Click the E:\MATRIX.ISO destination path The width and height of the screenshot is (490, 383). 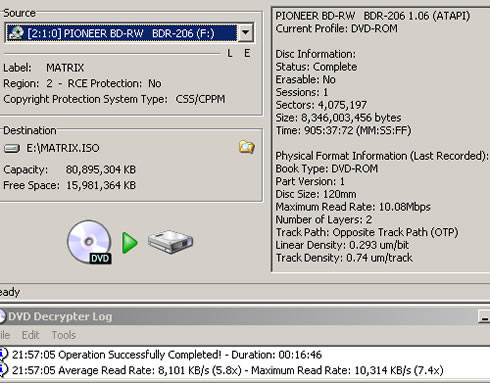(x=63, y=148)
